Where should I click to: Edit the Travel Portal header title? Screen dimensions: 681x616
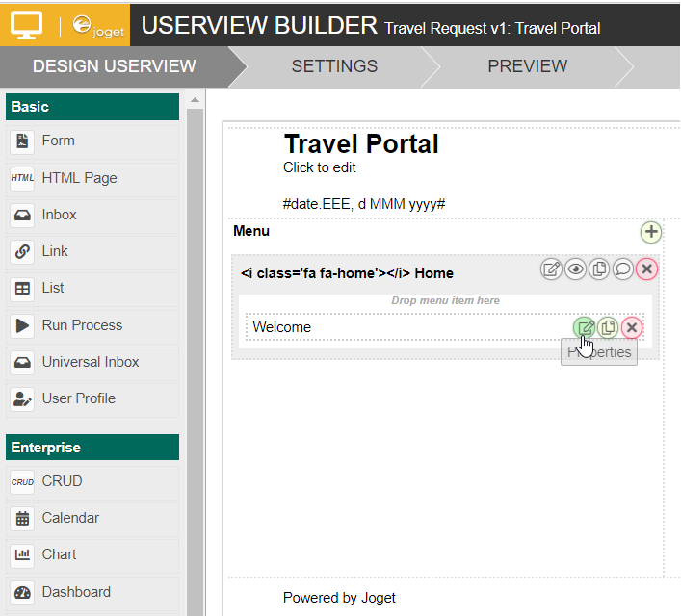(360, 144)
